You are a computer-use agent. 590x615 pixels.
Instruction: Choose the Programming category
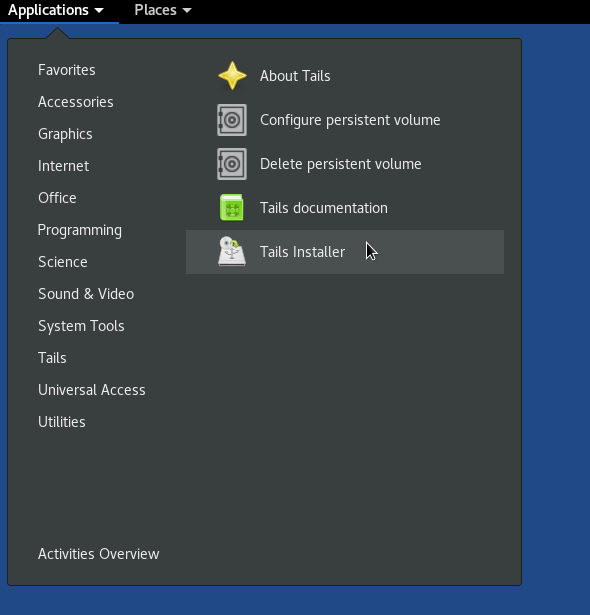pyautogui.click(x=80, y=230)
